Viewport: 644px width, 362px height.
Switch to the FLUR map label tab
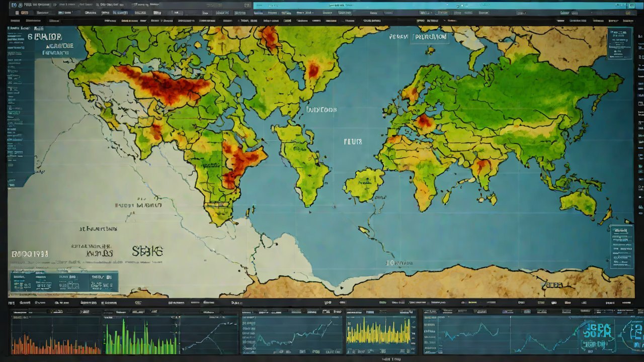(353, 142)
